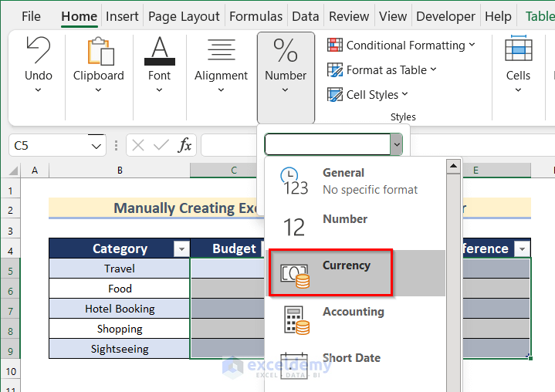Screen dimensions: 555x392
Task: Open the Alignment group icon
Action: [221, 51]
